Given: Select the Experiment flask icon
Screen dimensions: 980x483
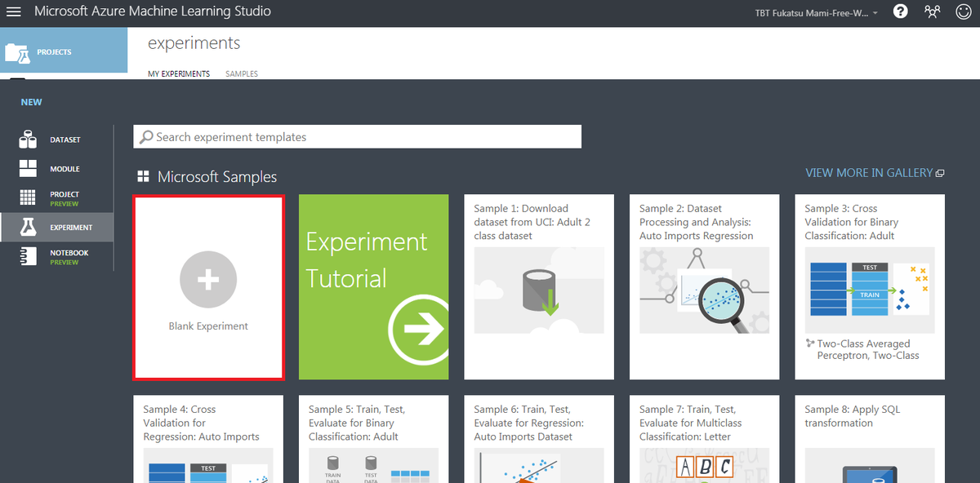Looking at the screenshot, I should [x=28, y=227].
